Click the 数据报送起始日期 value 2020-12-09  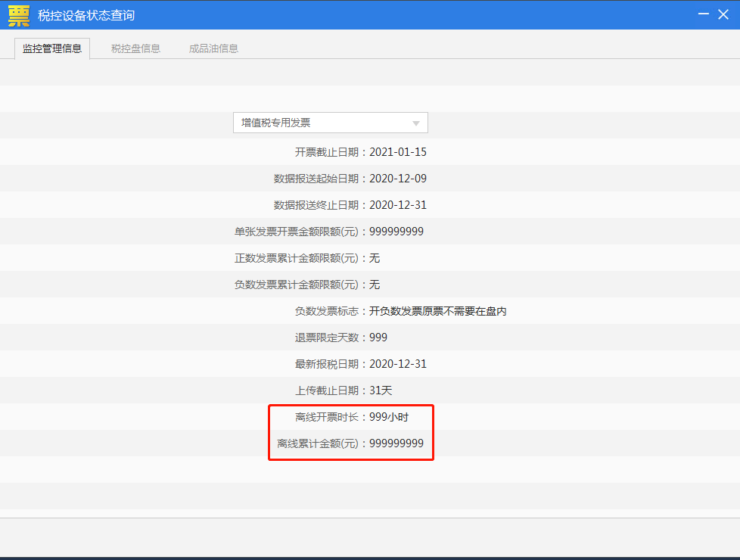(x=398, y=179)
